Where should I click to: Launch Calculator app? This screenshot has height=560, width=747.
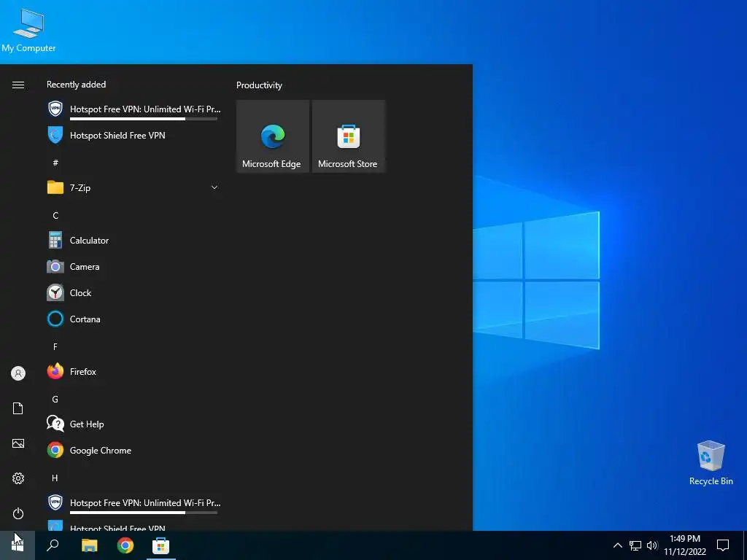click(x=133, y=241)
